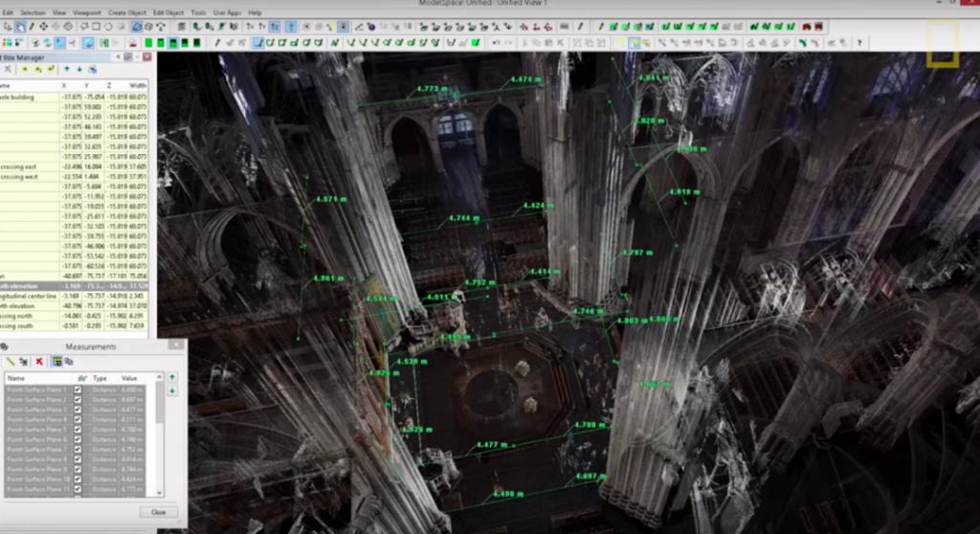Move measurement up with green up arrow
980x534 pixels.
[x=172, y=378]
